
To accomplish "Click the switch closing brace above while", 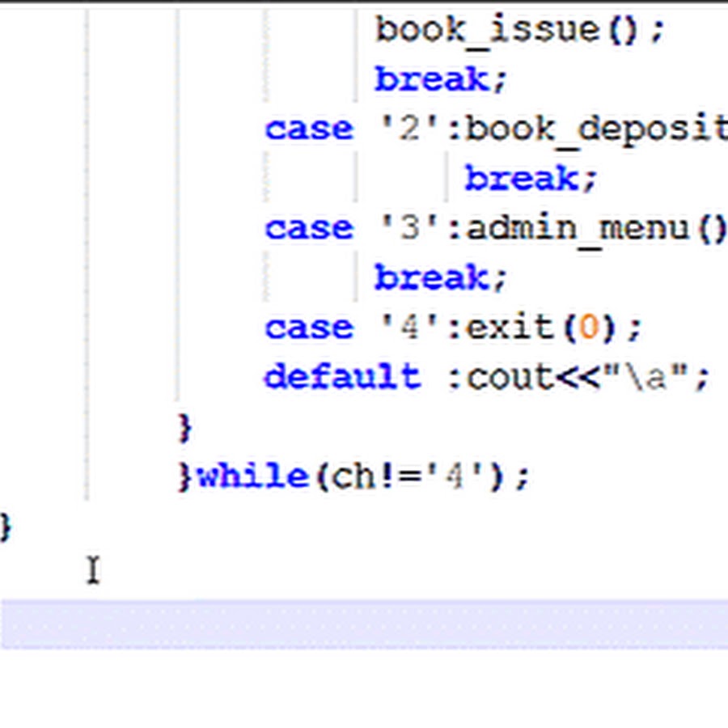I will point(184,428).
